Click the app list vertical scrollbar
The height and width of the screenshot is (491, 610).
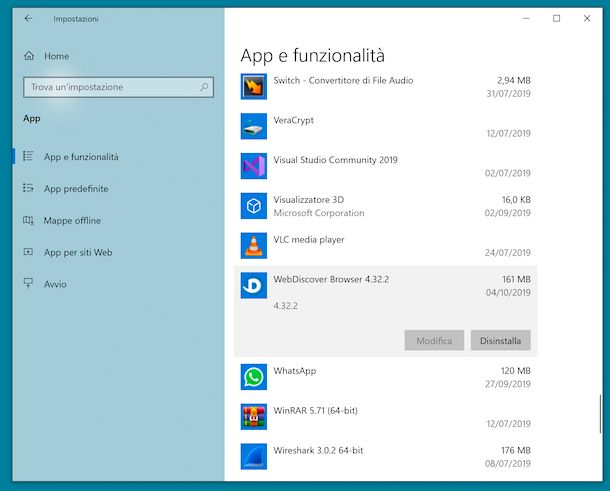600,414
